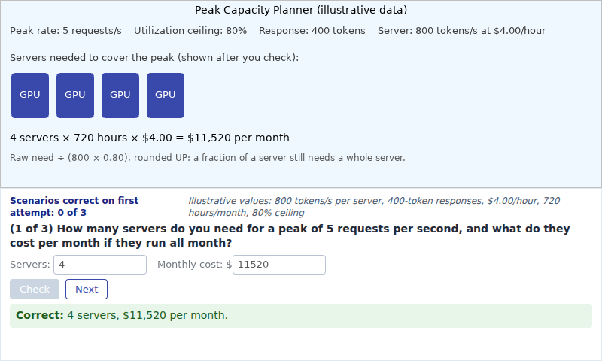Click the '(1 of 3) How many servers' question

pos(290,235)
